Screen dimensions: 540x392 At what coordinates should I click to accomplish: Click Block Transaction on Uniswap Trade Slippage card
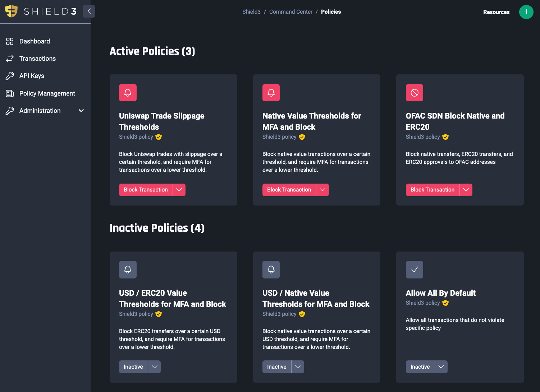pos(146,190)
